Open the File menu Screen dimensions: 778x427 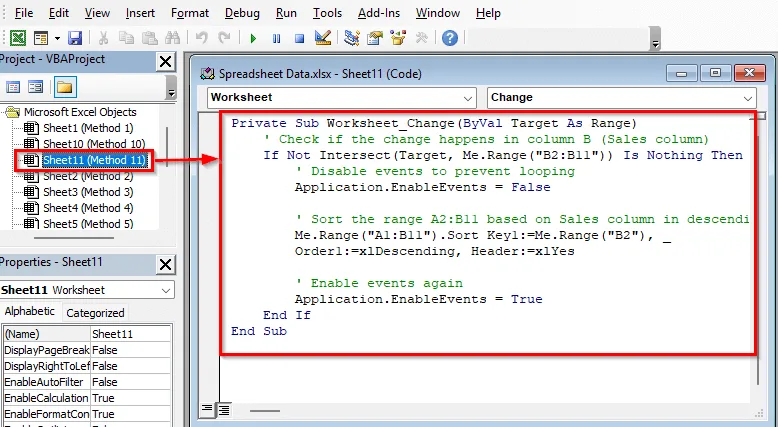click(x=24, y=13)
